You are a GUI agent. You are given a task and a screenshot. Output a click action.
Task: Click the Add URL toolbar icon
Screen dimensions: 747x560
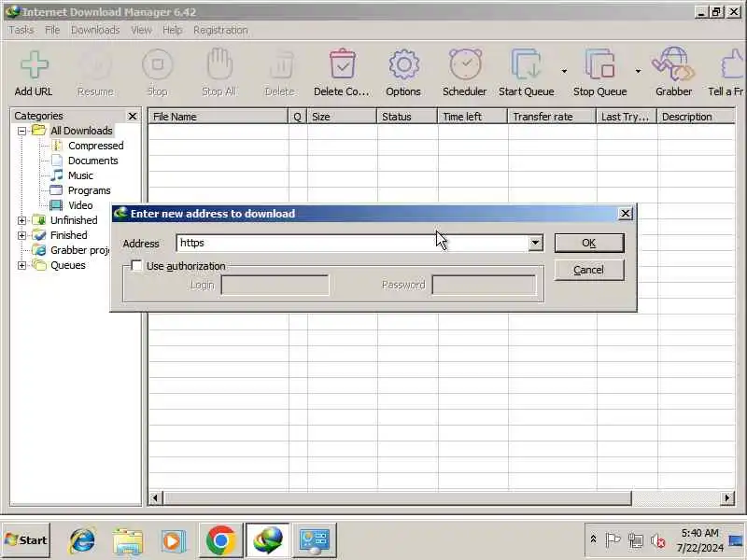35,64
